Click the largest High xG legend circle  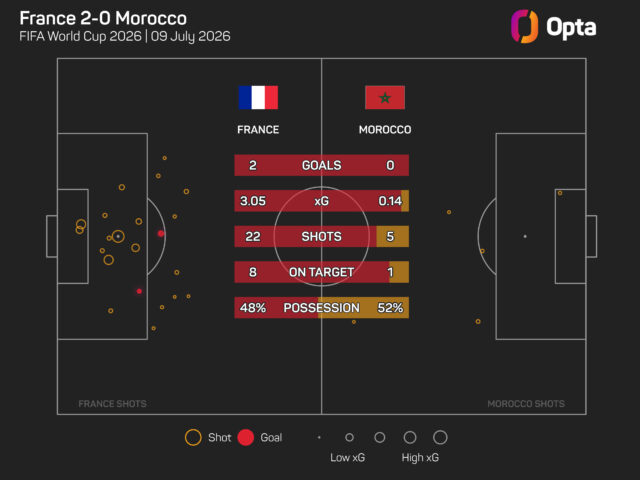[440, 437]
